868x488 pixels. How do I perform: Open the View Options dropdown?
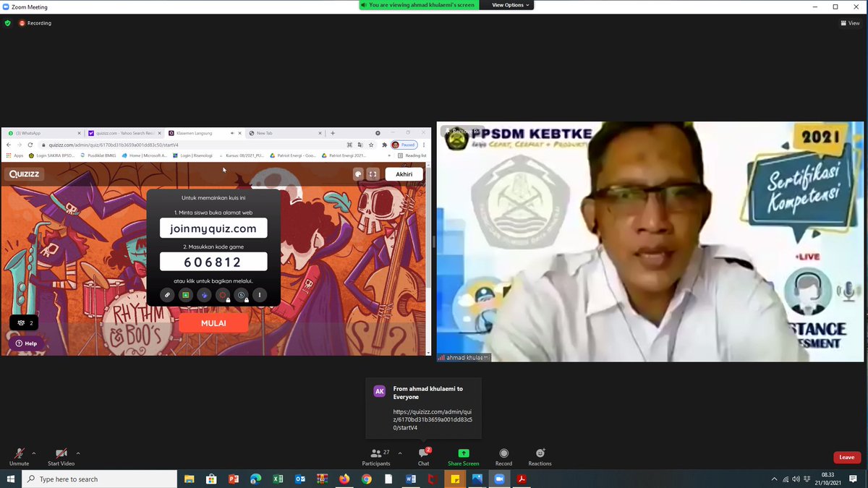coord(511,5)
